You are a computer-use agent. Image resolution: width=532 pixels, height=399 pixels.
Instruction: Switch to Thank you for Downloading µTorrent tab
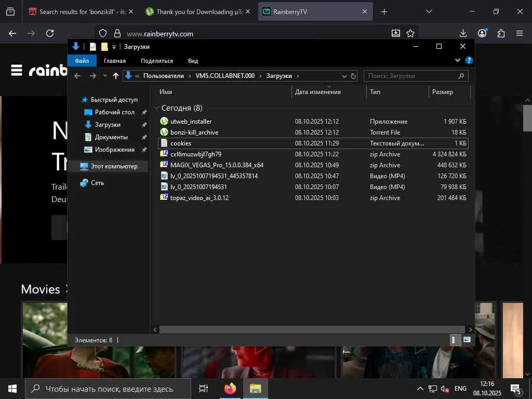[x=198, y=12]
